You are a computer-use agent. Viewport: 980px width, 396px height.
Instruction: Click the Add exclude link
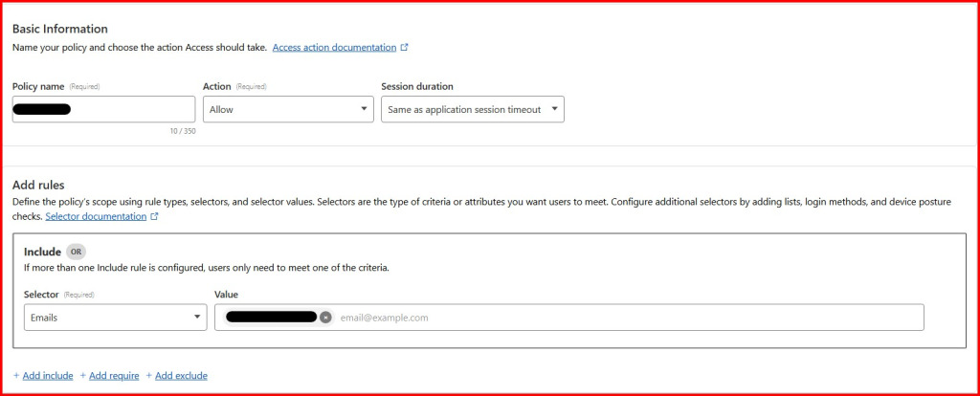181,376
